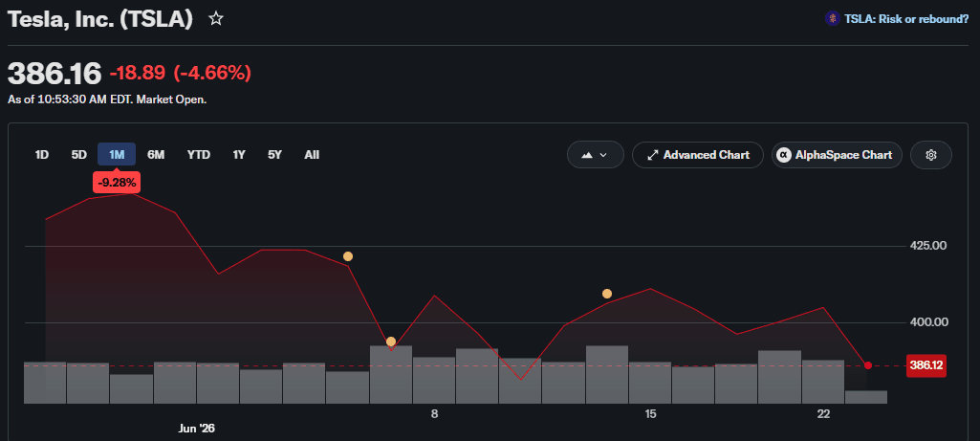
Task: Open TSLA: Risk or rebound? link
Action: click(906, 19)
